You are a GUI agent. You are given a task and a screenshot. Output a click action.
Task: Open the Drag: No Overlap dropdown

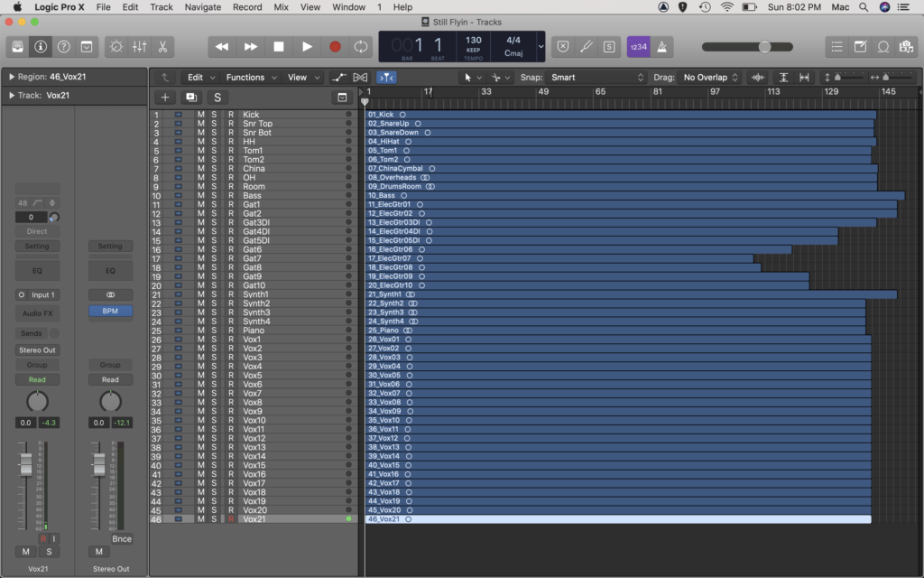coord(708,77)
